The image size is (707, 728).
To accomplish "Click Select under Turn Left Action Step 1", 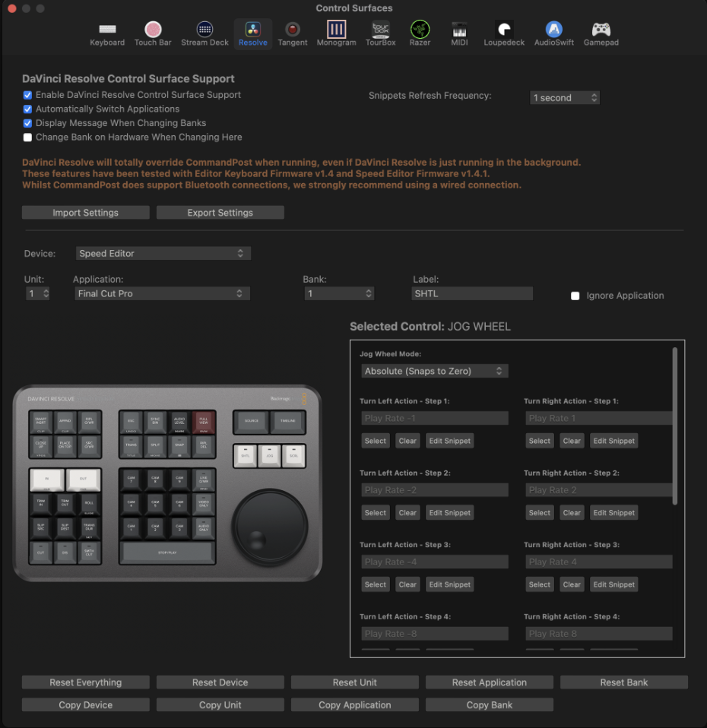I will [376, 441].
